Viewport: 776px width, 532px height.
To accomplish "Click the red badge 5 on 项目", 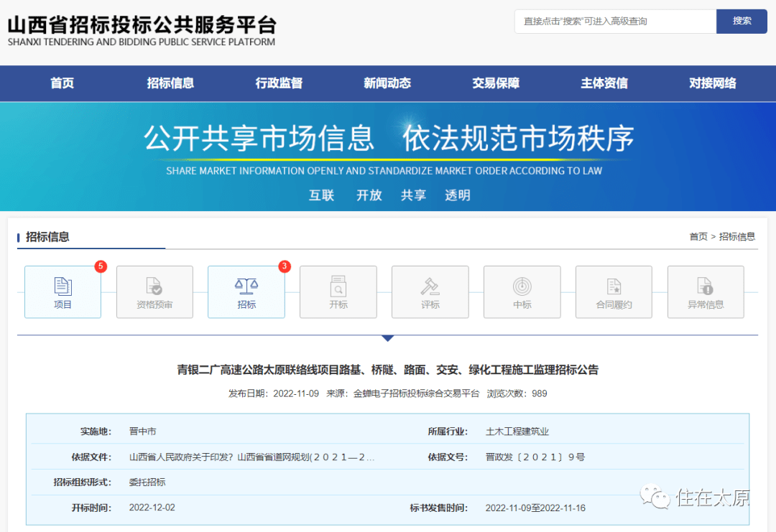I will coord(101,266).
